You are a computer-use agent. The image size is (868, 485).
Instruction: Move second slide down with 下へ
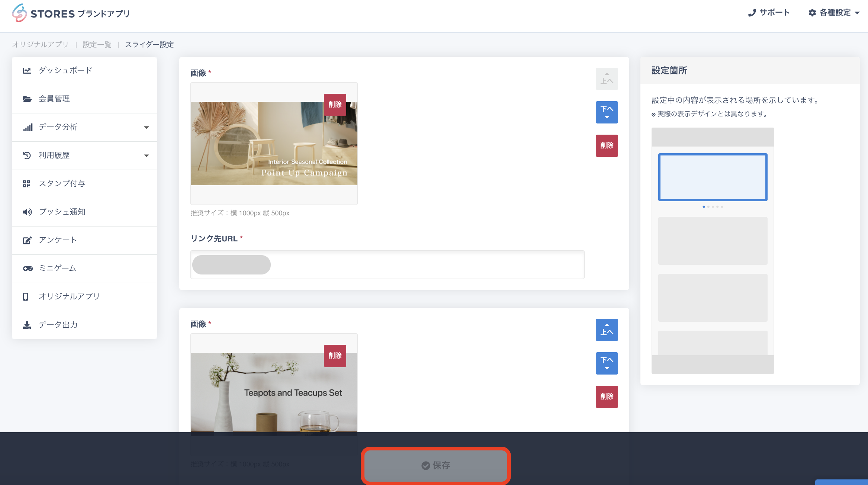point(607,363)
